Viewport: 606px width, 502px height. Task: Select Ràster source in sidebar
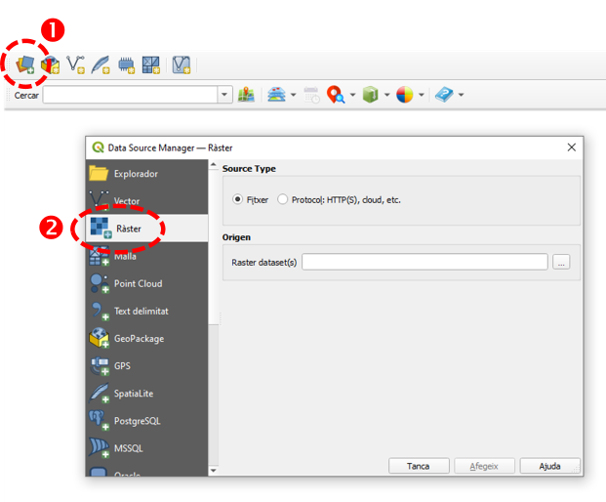tap(147, 228)
